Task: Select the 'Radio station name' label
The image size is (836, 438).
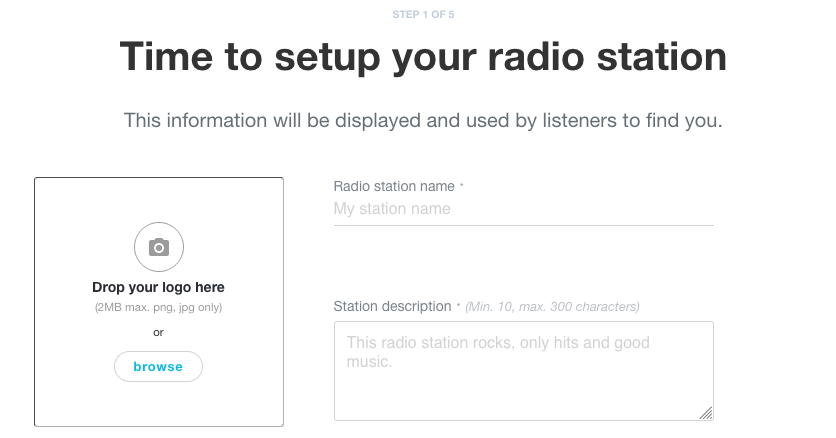Action: [394, 186]
